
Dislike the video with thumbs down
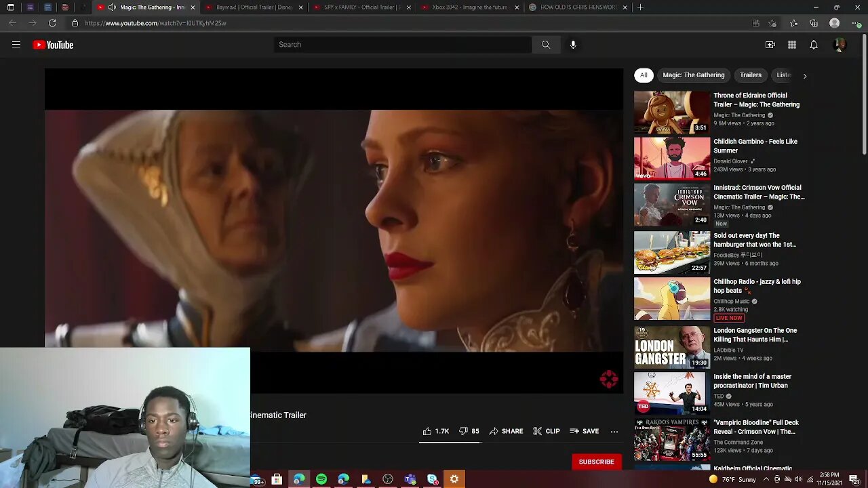click(x=464, y=431)
